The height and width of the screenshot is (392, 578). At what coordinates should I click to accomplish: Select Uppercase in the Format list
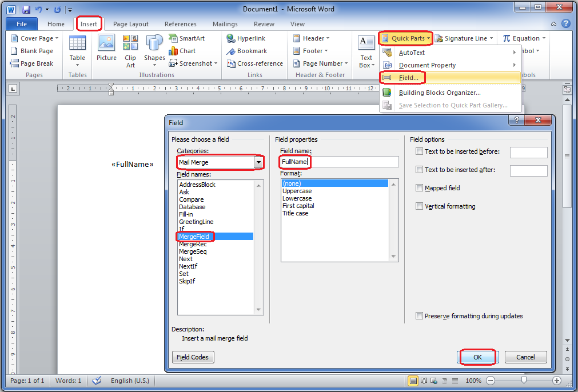point(297,191)
